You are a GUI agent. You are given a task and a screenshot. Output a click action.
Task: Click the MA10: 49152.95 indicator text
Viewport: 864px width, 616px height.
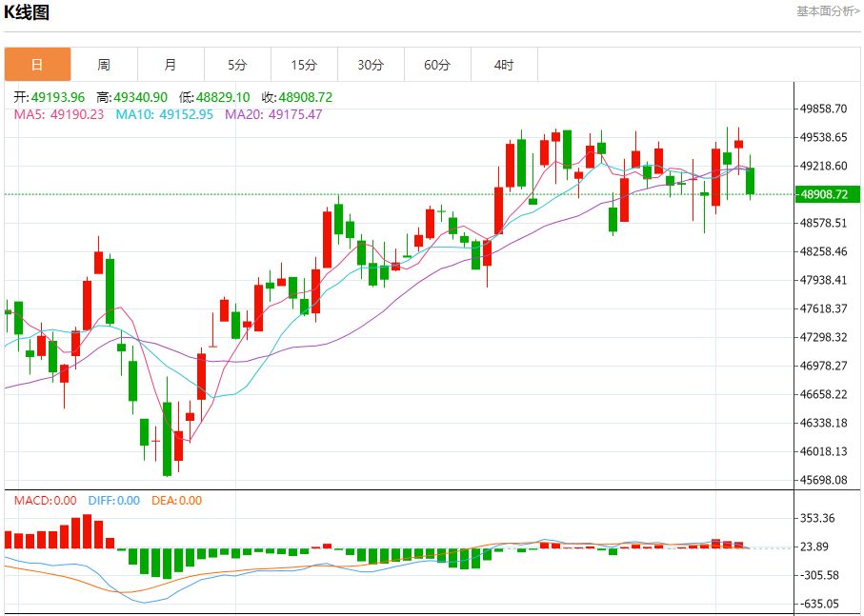tap(164, 114)
